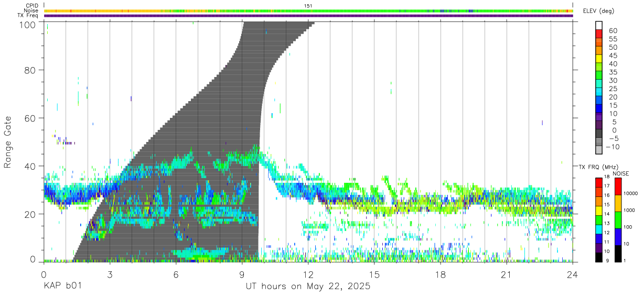This screenshot has height=297, width=644.
Task: Click the 'NOISE' colorbar title
Action: [621, 173]
